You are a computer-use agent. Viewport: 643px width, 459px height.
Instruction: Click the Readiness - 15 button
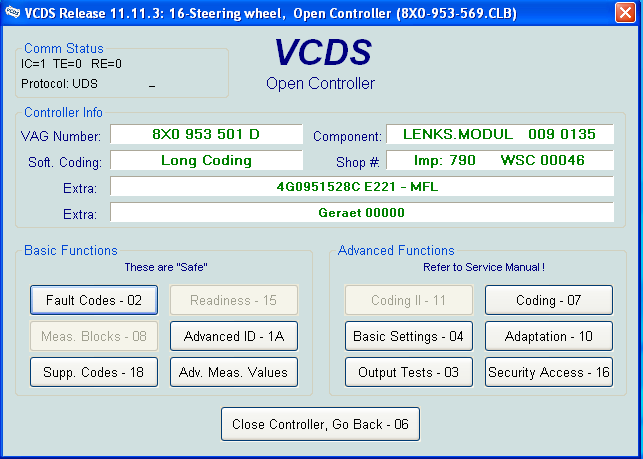(234, 300)
